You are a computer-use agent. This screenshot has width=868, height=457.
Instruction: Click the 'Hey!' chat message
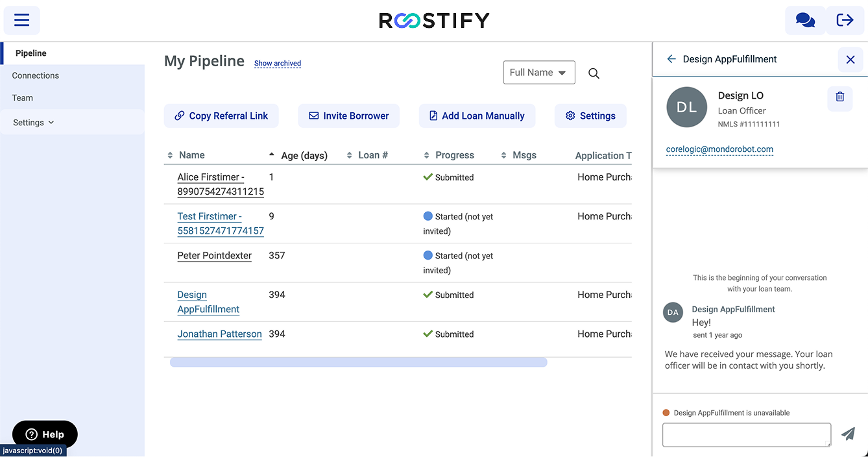pyautogui.click(x=701, y=322)
